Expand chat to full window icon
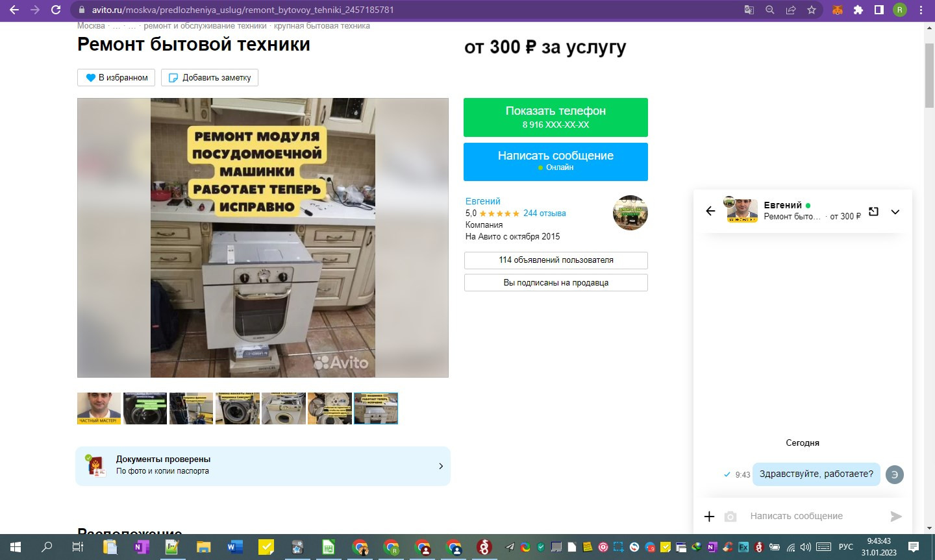Screen dimensions: 935x560 coord(874,212)
